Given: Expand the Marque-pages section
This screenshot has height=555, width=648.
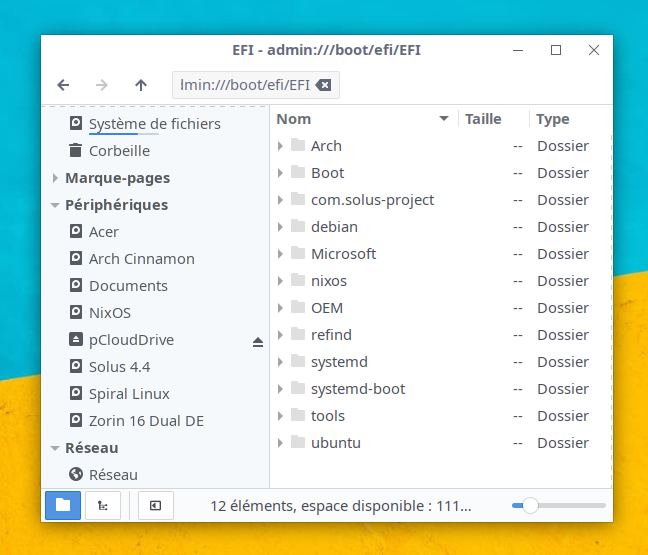Looking at the screenshot, I should [54, 178].
